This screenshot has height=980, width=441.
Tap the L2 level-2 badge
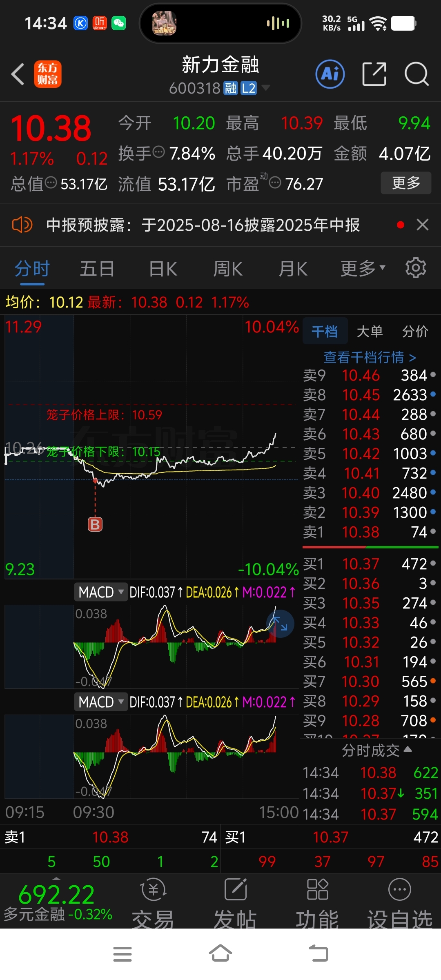[x=248, y=88]
